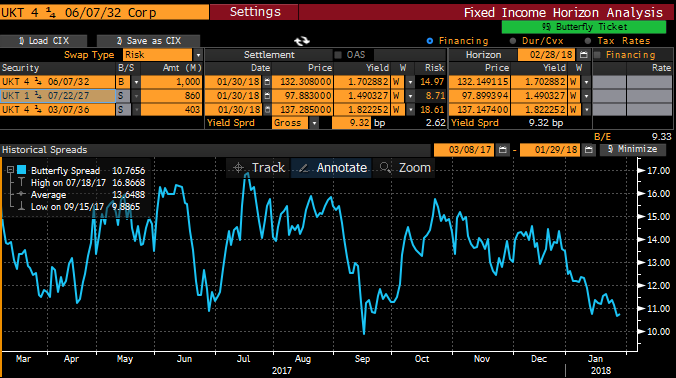Click the refresh arrows icon
Image resolution: width=676 pixels, height=378 pixels.
(302, 41)
